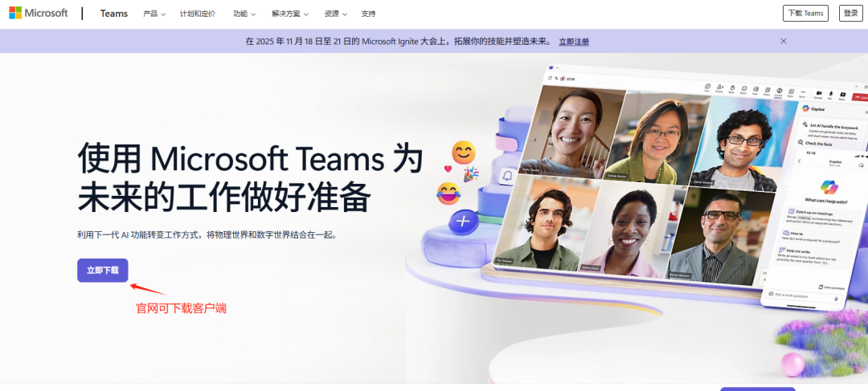This screenshot has width=868, height=391.
Task: Click the Mic icon in meeting toolbar
Action: [x=829, y=96]
